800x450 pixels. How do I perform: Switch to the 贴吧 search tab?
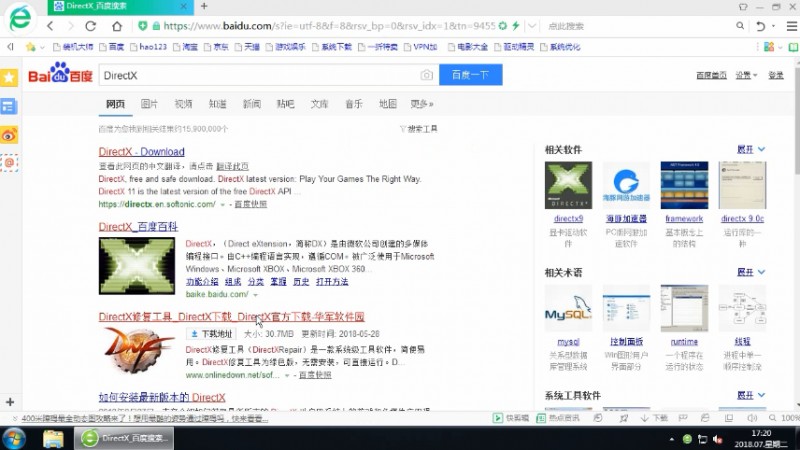(285, 104)
